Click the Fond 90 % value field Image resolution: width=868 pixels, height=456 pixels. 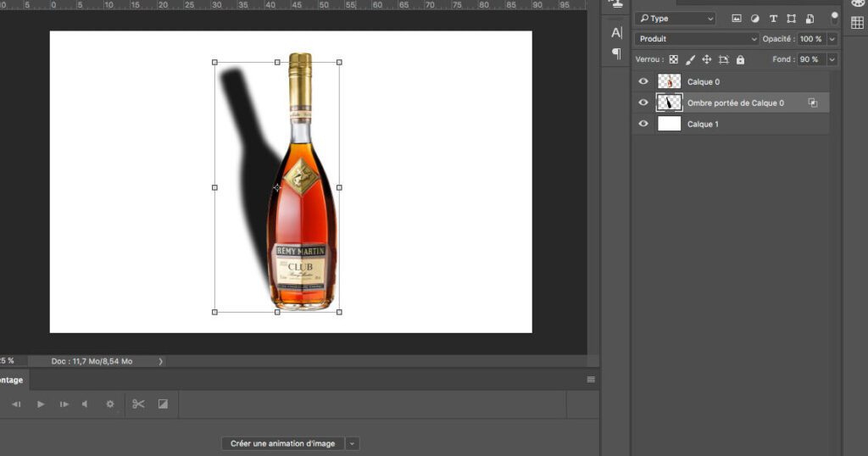click(x=811, y=59)
